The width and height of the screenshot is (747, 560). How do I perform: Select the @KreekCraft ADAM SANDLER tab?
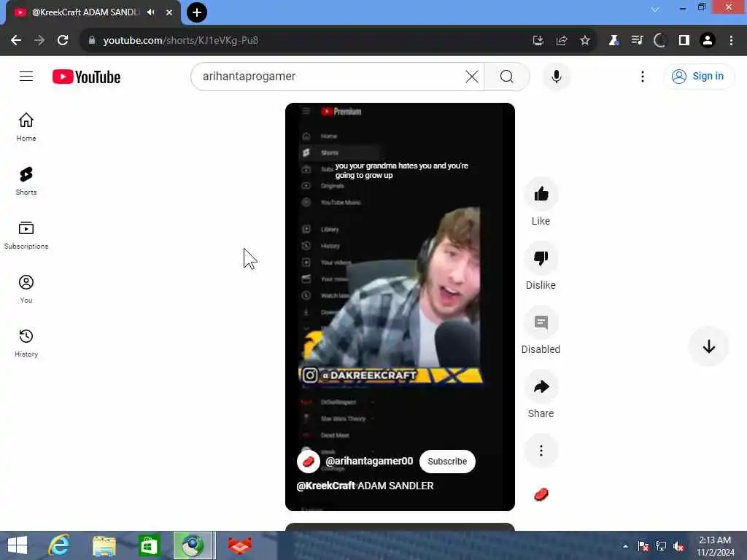pyautogui.click(x=85, y=12)
